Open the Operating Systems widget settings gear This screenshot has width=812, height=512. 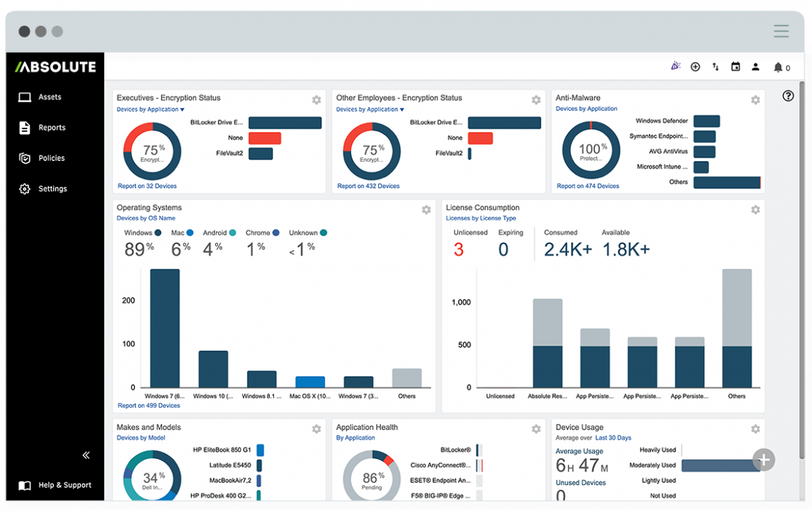tap(426, 210)
